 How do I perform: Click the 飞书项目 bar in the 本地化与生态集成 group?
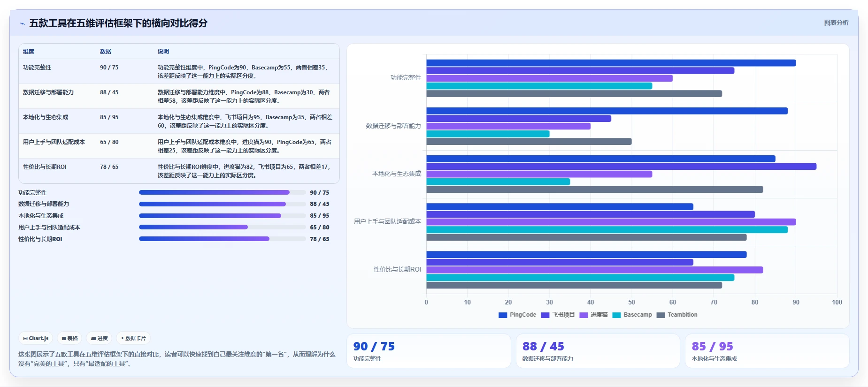[x=621, y=167]
